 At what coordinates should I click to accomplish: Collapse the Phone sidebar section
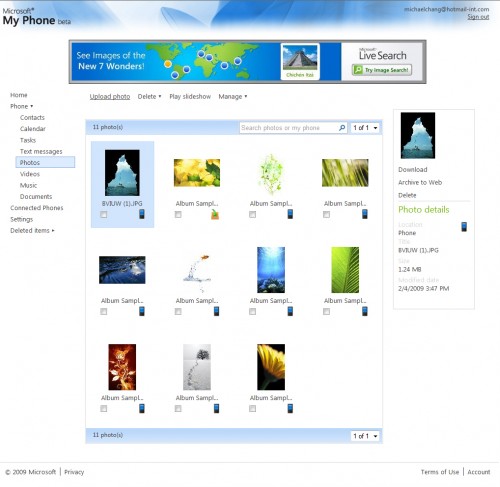[x=21, y=106]
